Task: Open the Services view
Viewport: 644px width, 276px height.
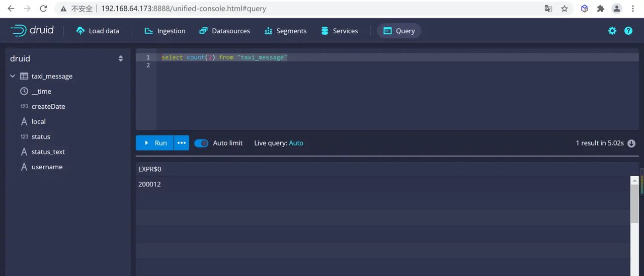Action: click(339, 31)
